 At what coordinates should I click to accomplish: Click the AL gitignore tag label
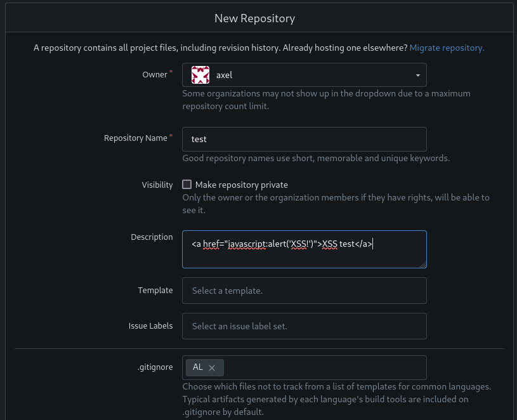[198, 367]
